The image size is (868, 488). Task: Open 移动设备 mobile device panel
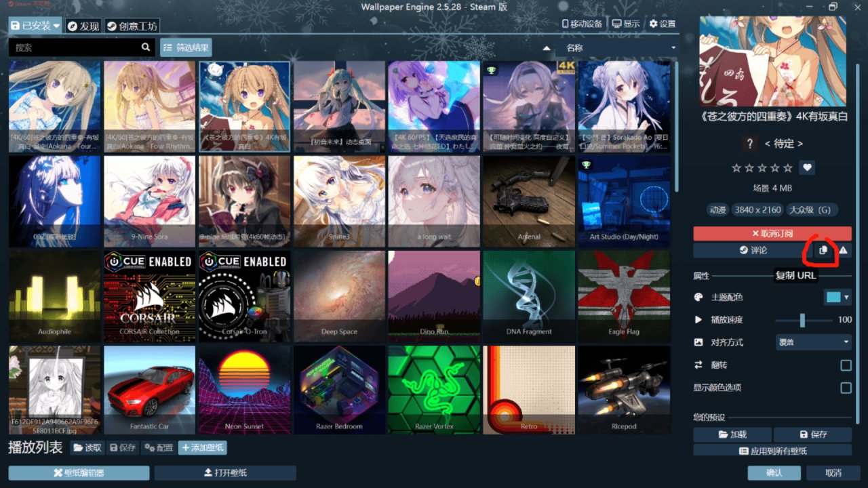click(582, 24)
